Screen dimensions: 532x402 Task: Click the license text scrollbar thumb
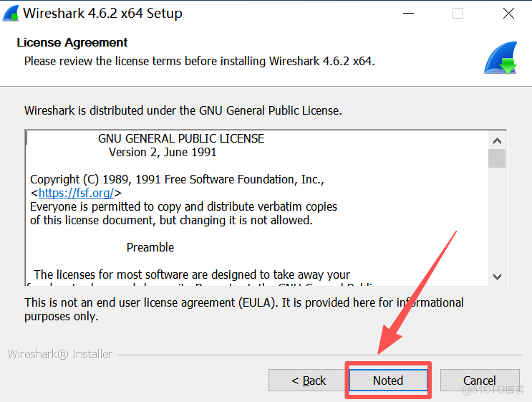pos(497,158)
